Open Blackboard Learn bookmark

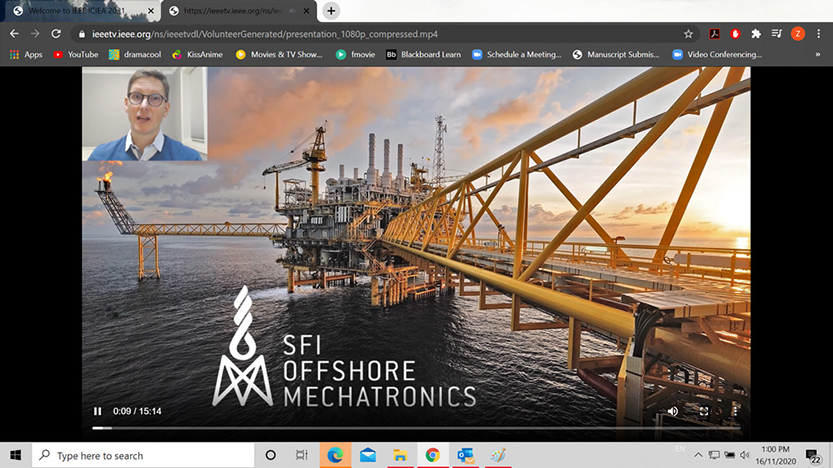423,54
